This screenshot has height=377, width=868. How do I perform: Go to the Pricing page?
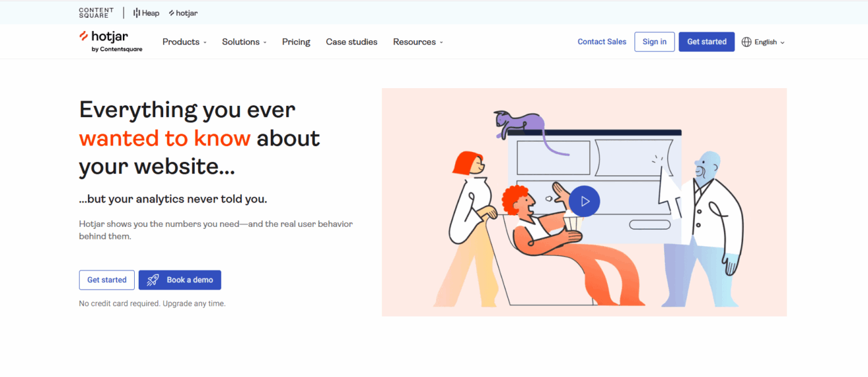point(296,42)
